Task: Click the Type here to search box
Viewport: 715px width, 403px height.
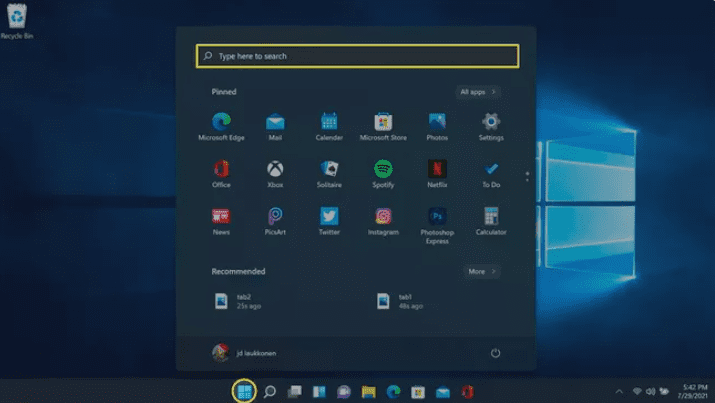Action: pyautogui.click(x=357, y=56)
